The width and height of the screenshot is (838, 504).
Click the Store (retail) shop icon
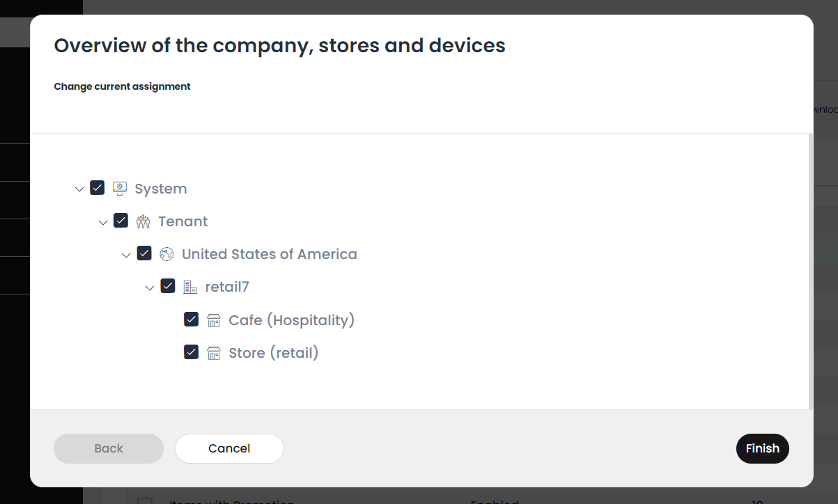[x=214, y=353]
